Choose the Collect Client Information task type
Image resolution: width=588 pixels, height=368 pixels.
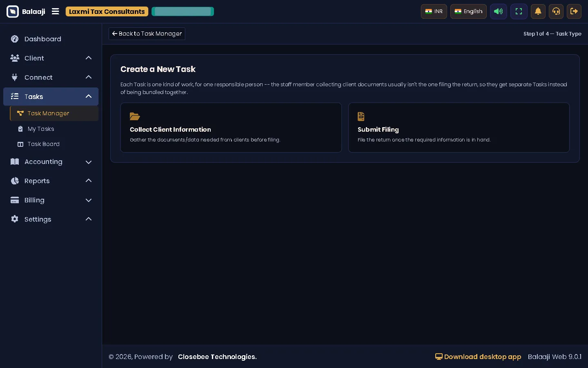231,128
